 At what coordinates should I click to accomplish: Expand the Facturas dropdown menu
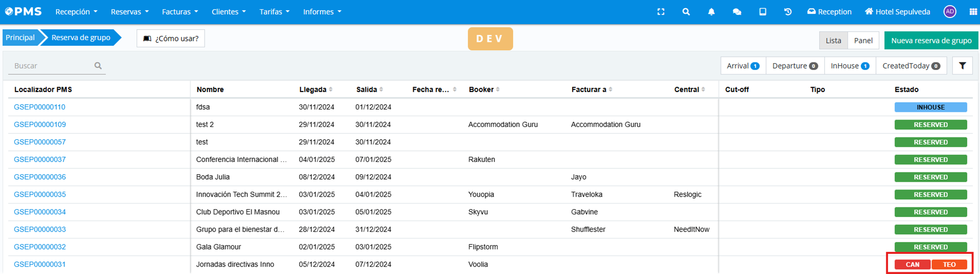180,12
